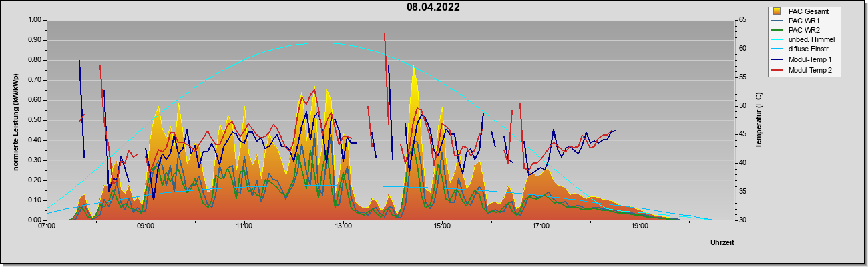Viewport: 868px width, 267px height.
Task: Click the 09:00 time axis tick
Action: click(146, 226)
